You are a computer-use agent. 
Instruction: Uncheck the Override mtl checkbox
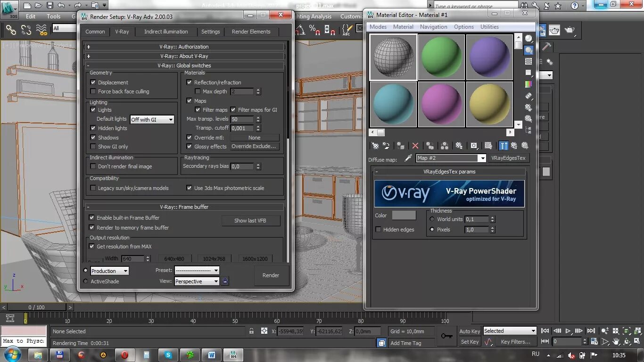[x=190, y=138]
